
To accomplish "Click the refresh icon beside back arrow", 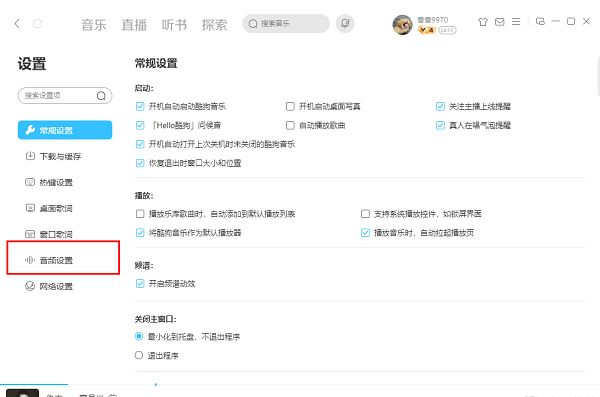I will (x=38, y=23).
